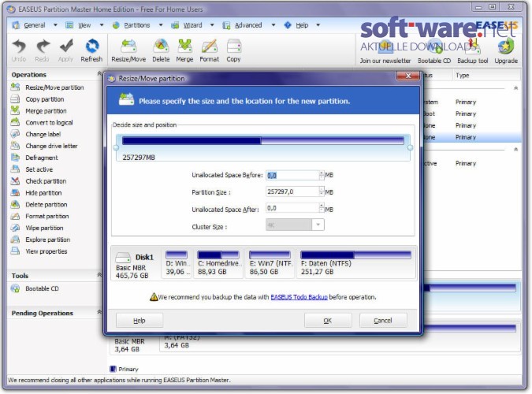Open the EASEUS Todo Backup link
Screen dimensions: 532x394
pos(299,297)
